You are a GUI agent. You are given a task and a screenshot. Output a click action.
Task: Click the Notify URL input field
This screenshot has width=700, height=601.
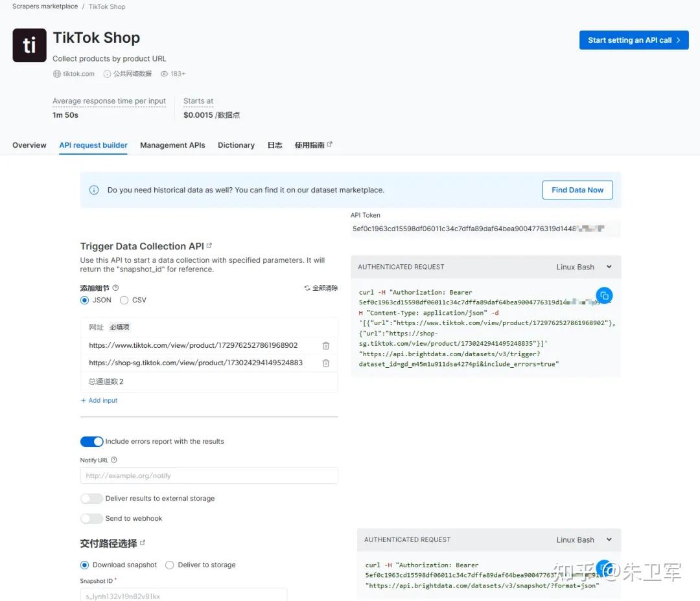[x=209, y=475]
